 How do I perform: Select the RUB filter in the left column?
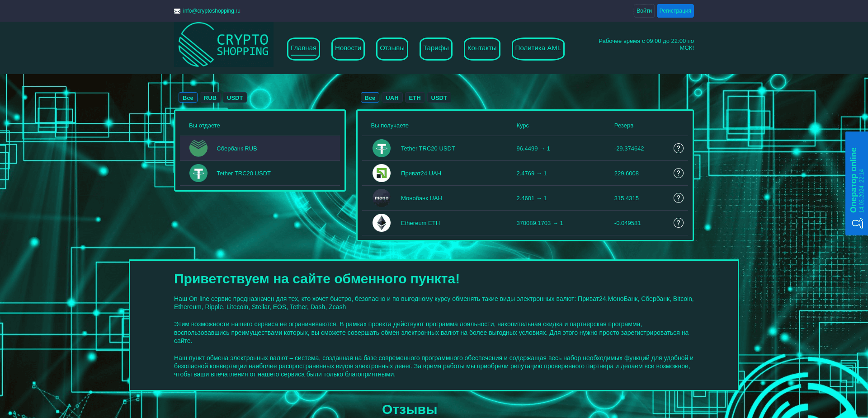(x=210, y=98)
